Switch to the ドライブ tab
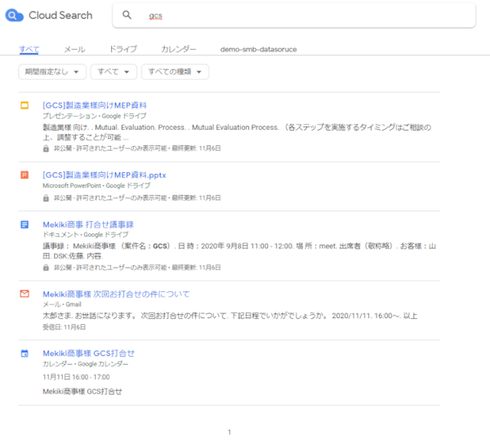This screenshot has height=448, width=490. [123, 49]
